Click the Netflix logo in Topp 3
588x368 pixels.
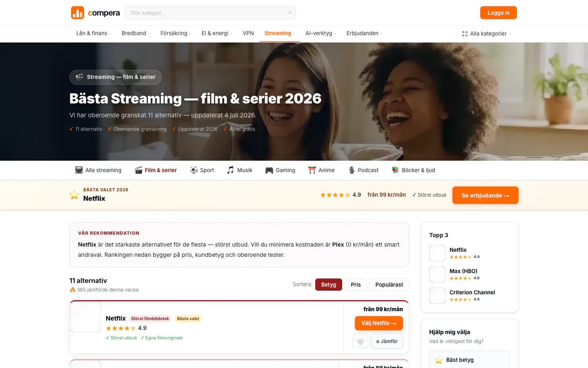(437, 253)
